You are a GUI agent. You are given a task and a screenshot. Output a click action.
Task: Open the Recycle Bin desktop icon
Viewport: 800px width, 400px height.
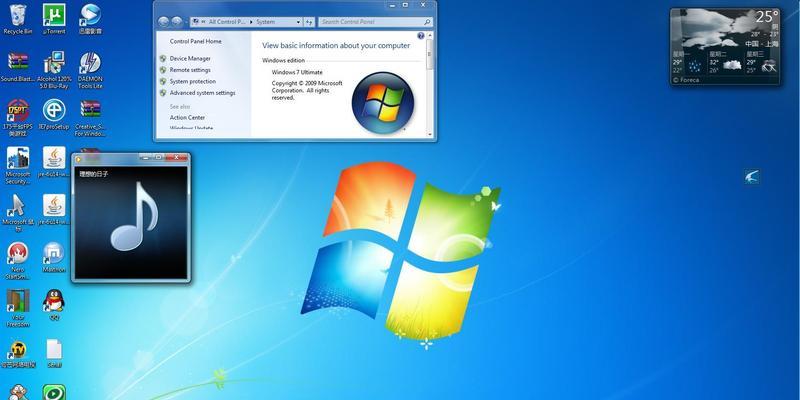coord(18,19)
